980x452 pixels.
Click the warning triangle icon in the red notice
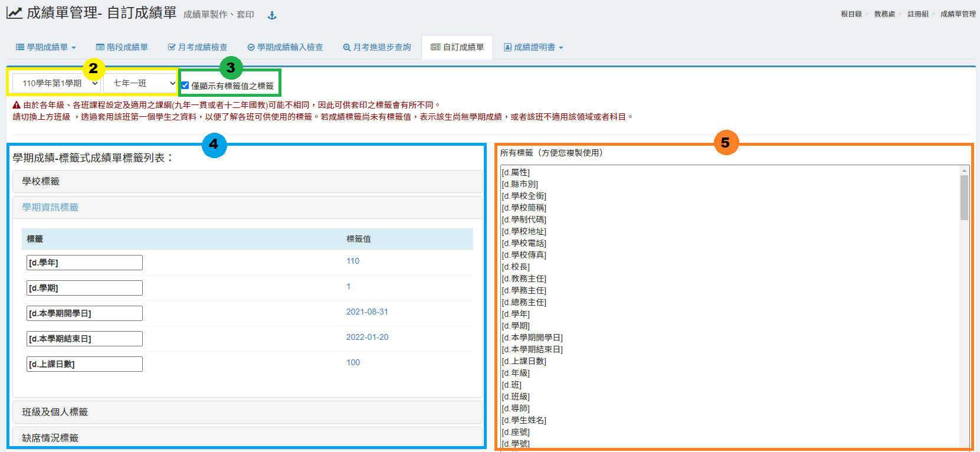[17, 105]
